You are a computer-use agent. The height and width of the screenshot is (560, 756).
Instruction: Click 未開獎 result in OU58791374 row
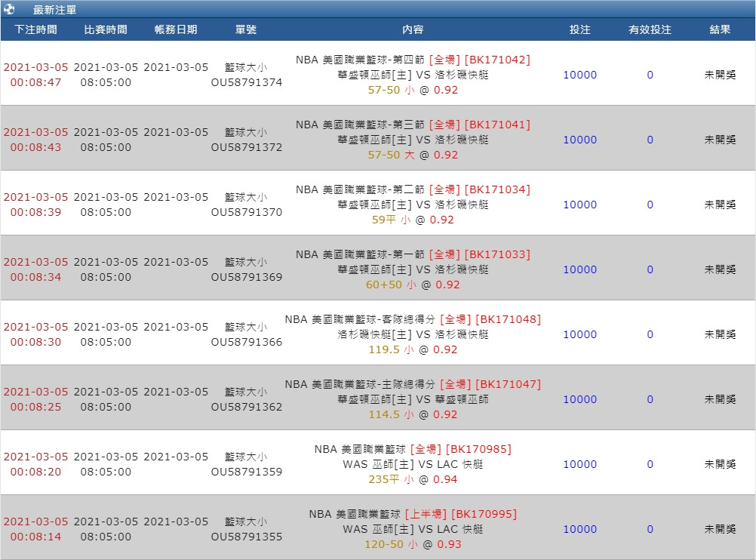[720, 75]
